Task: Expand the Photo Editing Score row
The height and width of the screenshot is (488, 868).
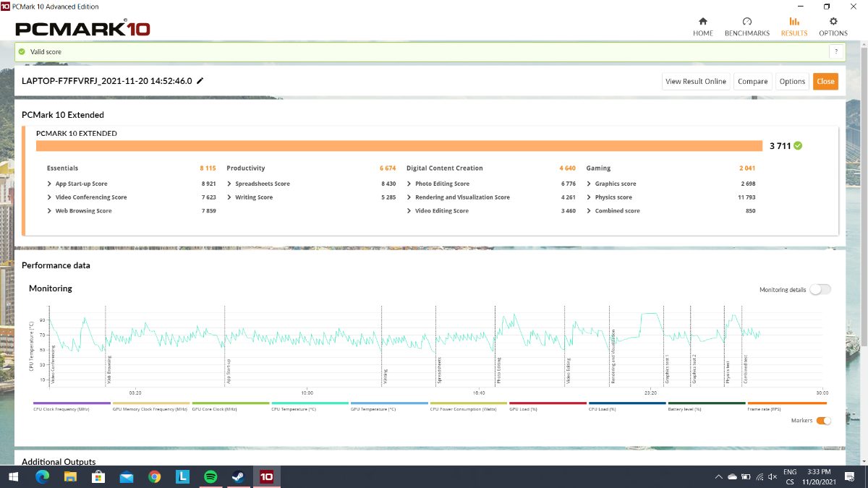Action: click(409, 184)
